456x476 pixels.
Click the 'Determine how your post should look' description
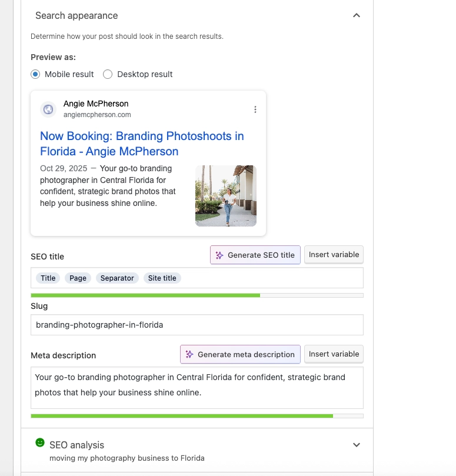(127, 36)
